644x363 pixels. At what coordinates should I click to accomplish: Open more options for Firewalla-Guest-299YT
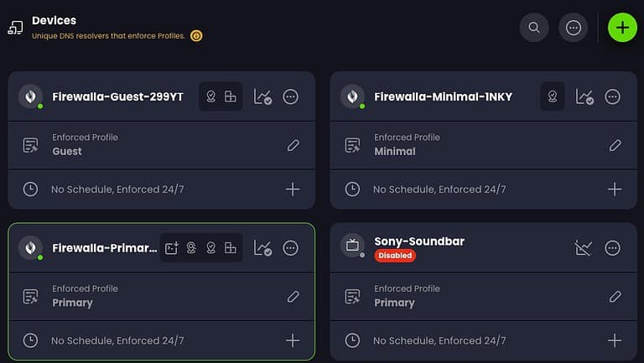coord(291,97)
